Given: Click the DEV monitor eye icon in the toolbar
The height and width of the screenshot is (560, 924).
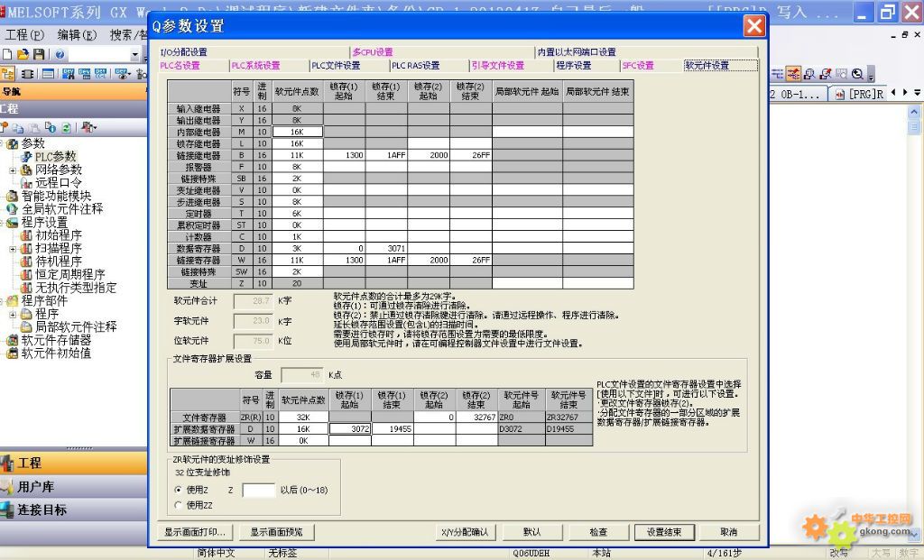Looking at the screenshot, I should 123,74.
